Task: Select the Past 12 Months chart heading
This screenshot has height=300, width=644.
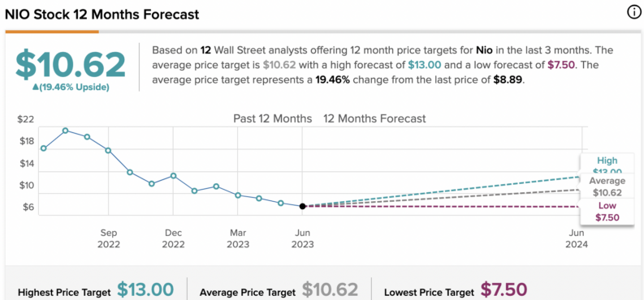Action: [272, 119]
